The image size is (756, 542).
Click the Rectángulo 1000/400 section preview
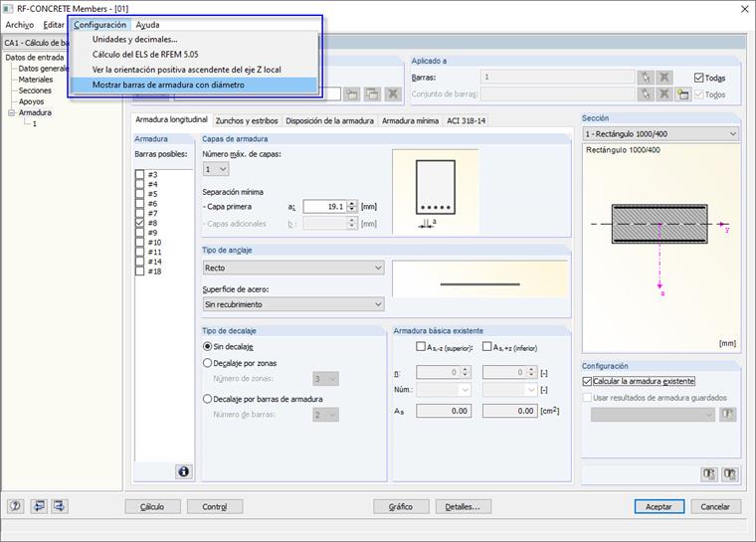(x=661, y=249)
